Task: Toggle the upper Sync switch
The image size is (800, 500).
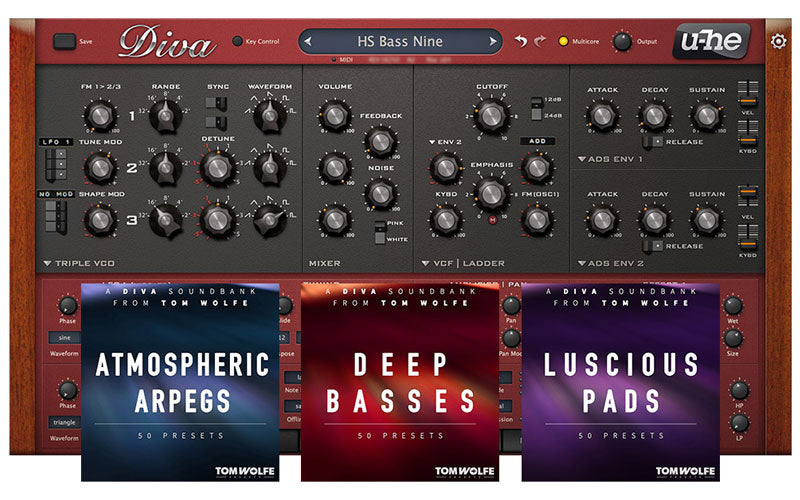Action: (216, 104)
